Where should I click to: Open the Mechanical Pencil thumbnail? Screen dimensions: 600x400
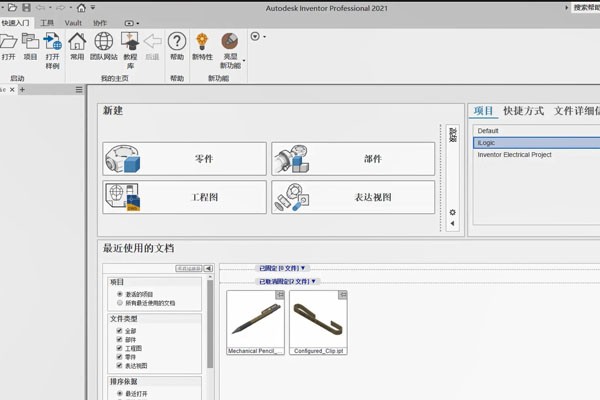[255, 322]
